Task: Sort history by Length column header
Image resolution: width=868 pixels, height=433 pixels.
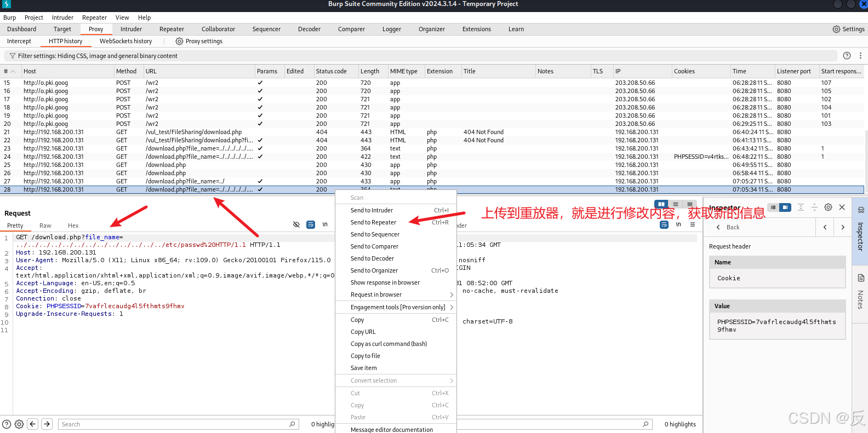Action: pyautogui.click(x=373, y=71)
